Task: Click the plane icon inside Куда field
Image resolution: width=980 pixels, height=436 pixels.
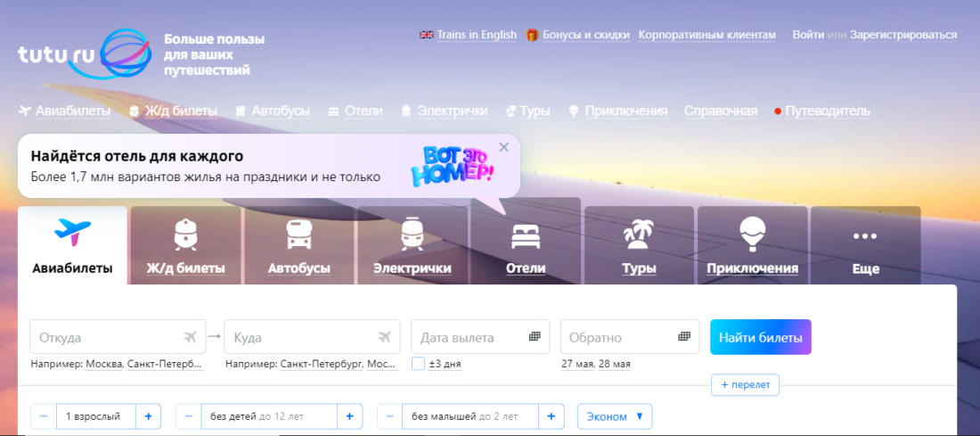Action: (384, 337)
